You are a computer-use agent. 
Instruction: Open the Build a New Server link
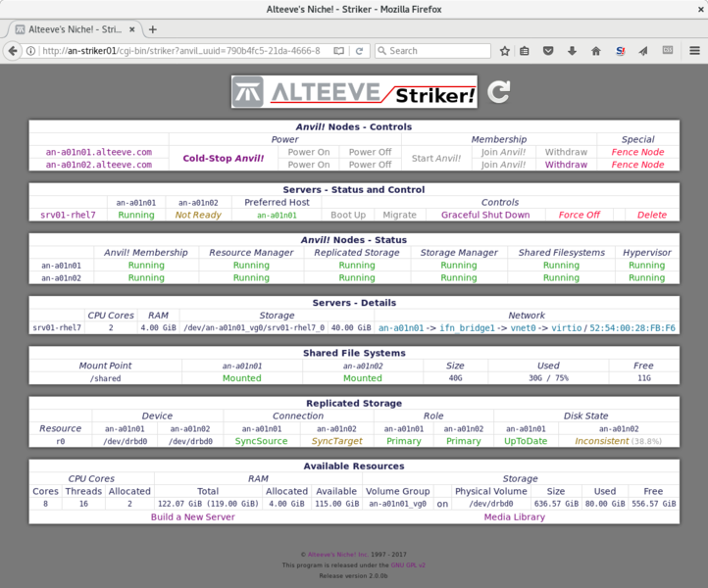pyautogui.click(x=192, y=516)
